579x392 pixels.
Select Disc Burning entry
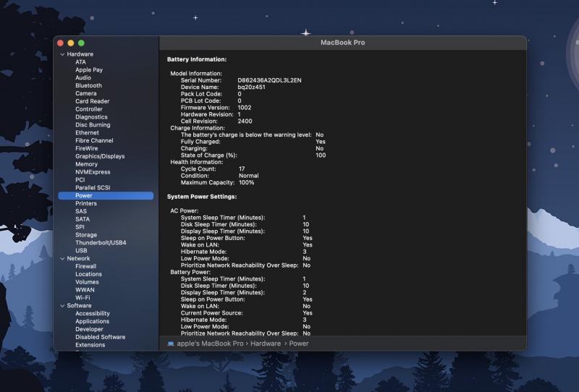[93, 125]
